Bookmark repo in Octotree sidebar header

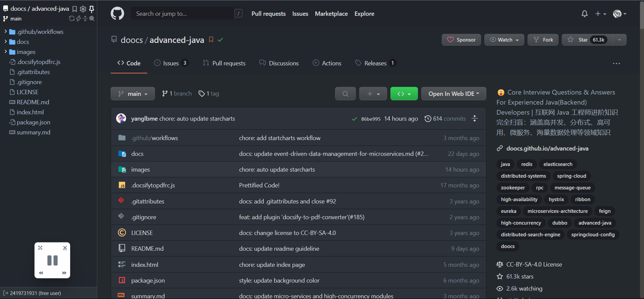click(x=75, y=9)
